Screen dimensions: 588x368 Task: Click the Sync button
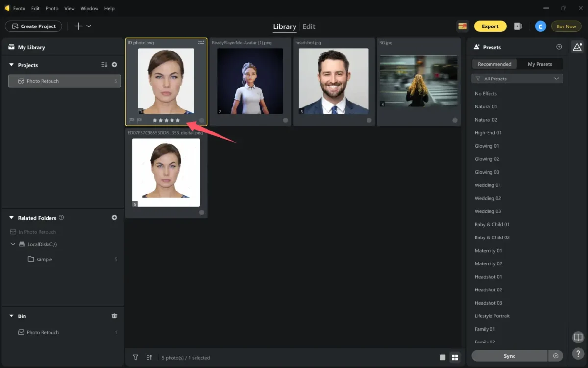509,356
